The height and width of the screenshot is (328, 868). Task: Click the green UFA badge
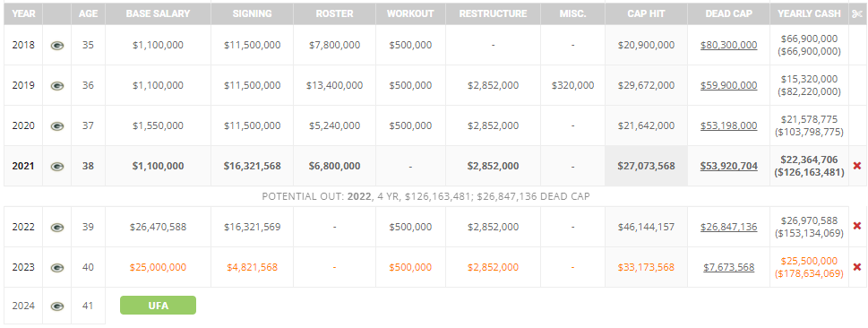(x=158, y=306)
